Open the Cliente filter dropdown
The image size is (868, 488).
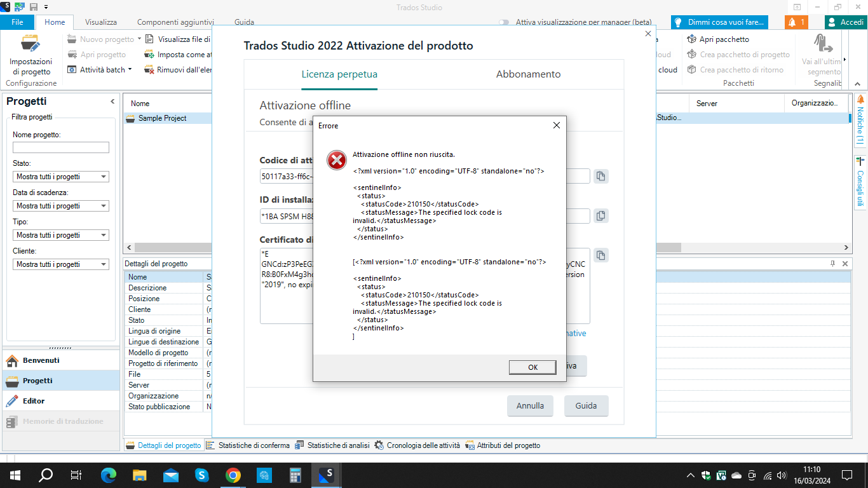click(61, 264)
